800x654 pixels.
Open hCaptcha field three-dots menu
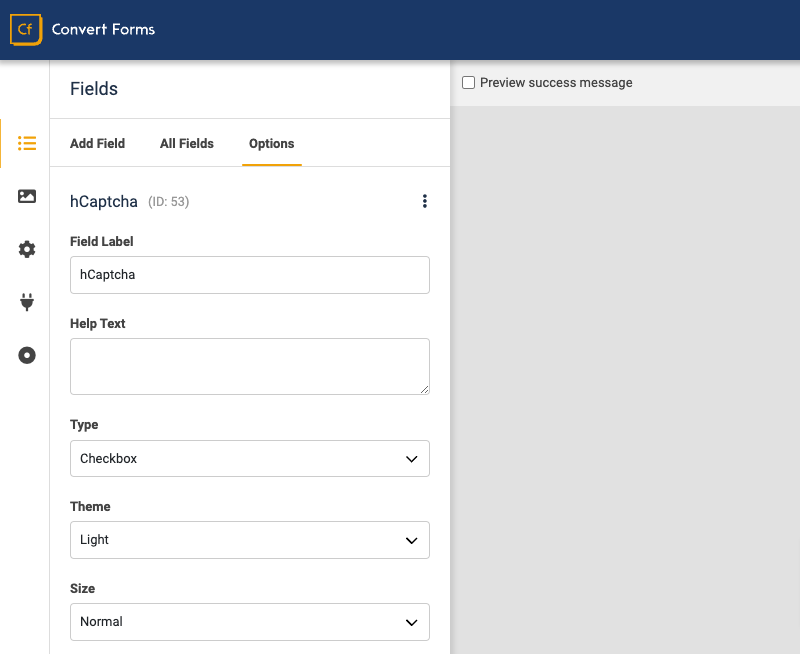tap(424, 201)
